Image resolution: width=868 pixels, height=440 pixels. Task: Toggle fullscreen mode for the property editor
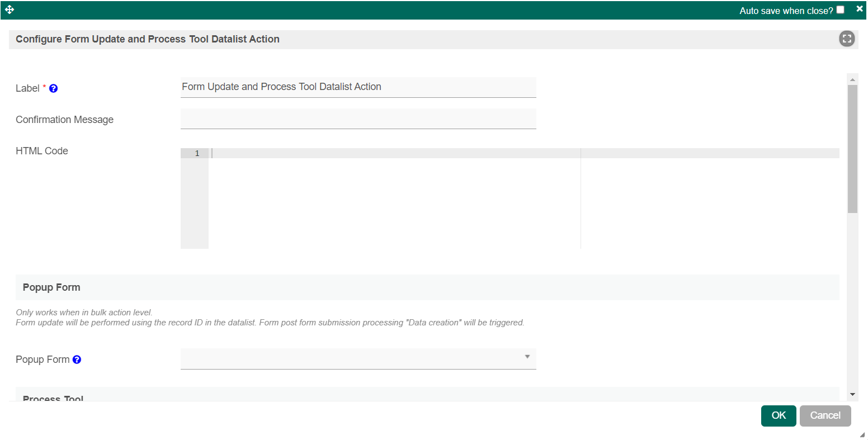pos(846,39)
